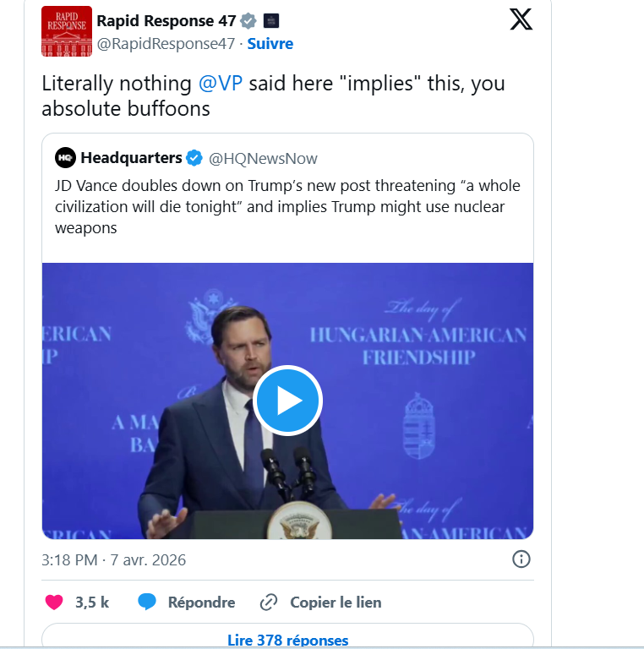Open the tweet info icon

[521, 559]
